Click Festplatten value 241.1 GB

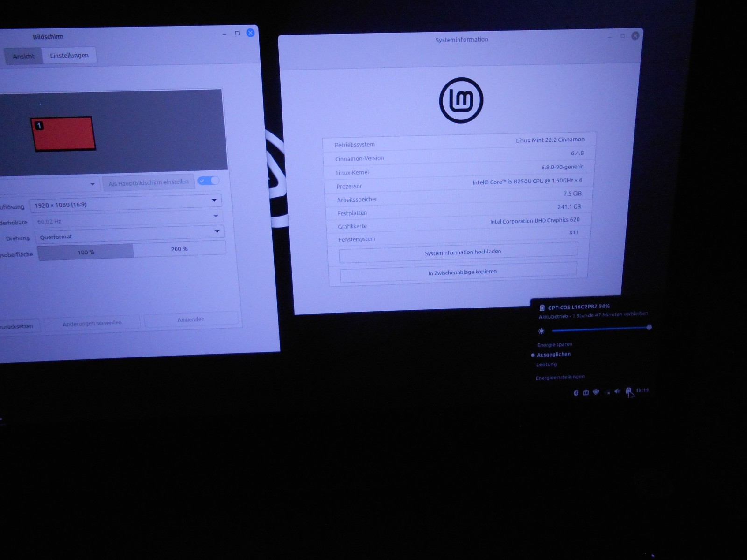coord(569,207)
